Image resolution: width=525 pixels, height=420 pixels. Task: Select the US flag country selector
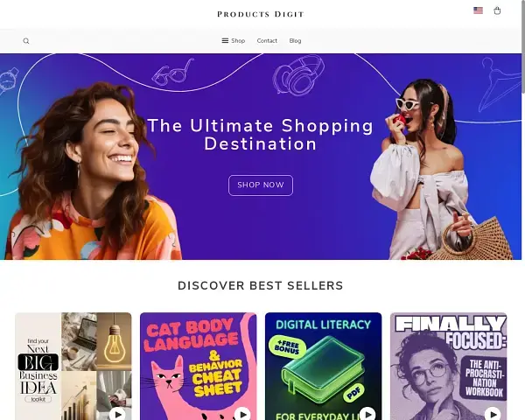[x=478, y=10]
